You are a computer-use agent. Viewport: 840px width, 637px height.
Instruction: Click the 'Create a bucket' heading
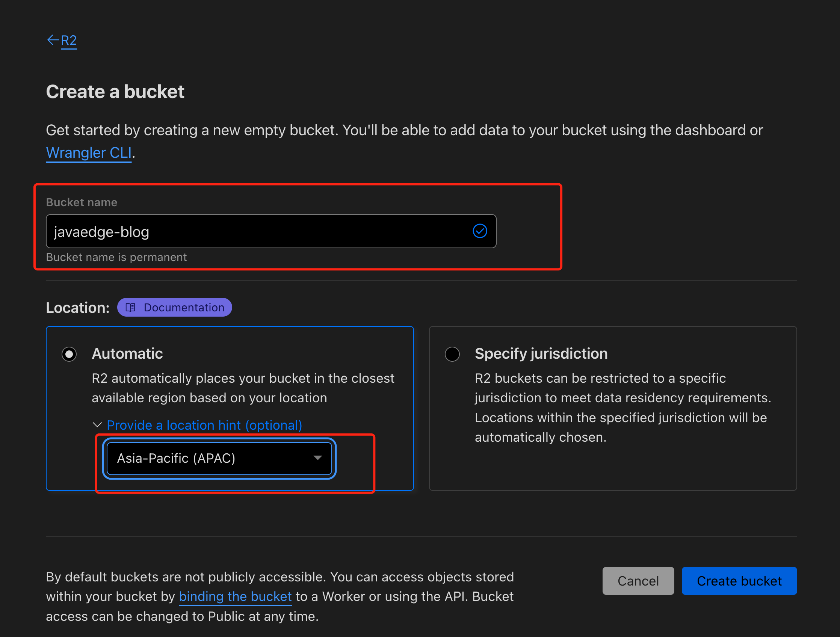[115, 92]
